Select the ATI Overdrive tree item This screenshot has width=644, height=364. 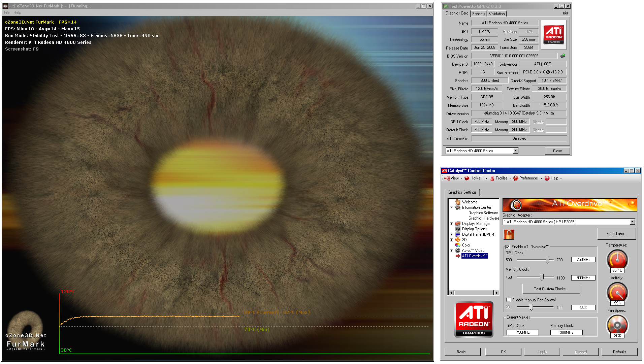(475, 256)
